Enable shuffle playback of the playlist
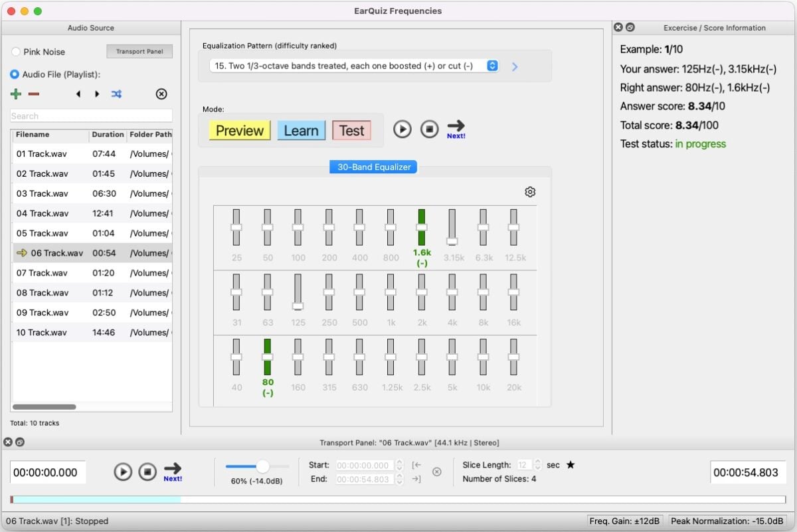Image resolution: width=797 pixels, height=532 pixels. [x=117, y=94]
